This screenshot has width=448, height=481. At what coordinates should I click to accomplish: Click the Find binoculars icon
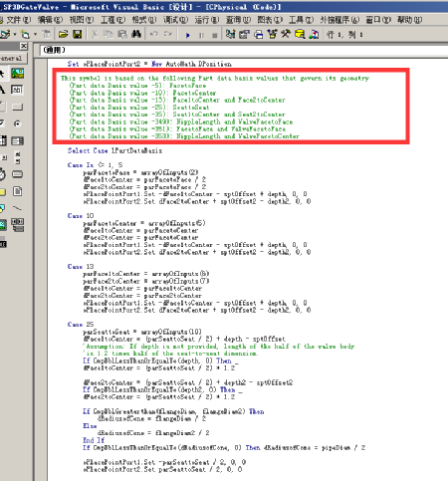pyautogui.click(x=136, y=34)
